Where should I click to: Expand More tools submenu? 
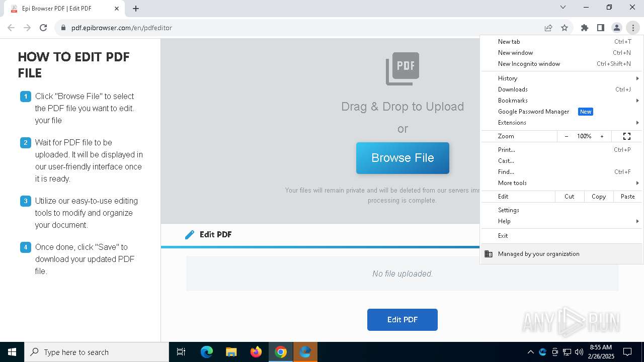click(x=561, y=183)
